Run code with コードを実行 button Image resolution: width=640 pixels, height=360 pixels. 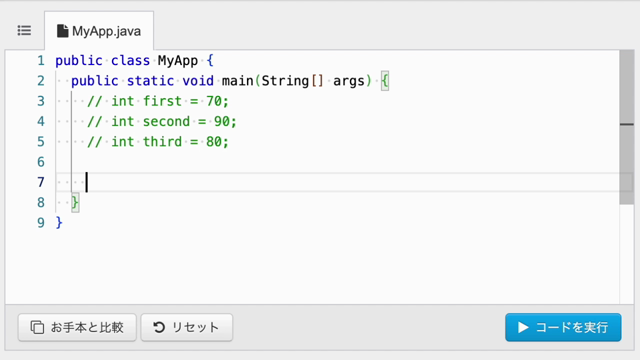pyautogui.click(x=563, y=327)
